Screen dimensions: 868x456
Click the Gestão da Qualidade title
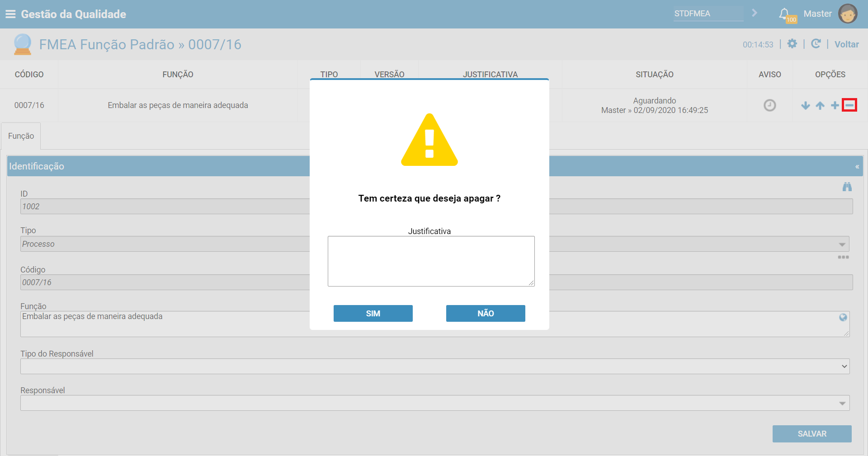click(x=74, y=14)
